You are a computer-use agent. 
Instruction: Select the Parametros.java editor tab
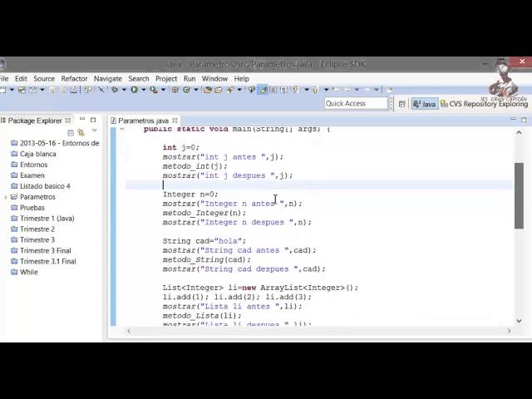143,121
